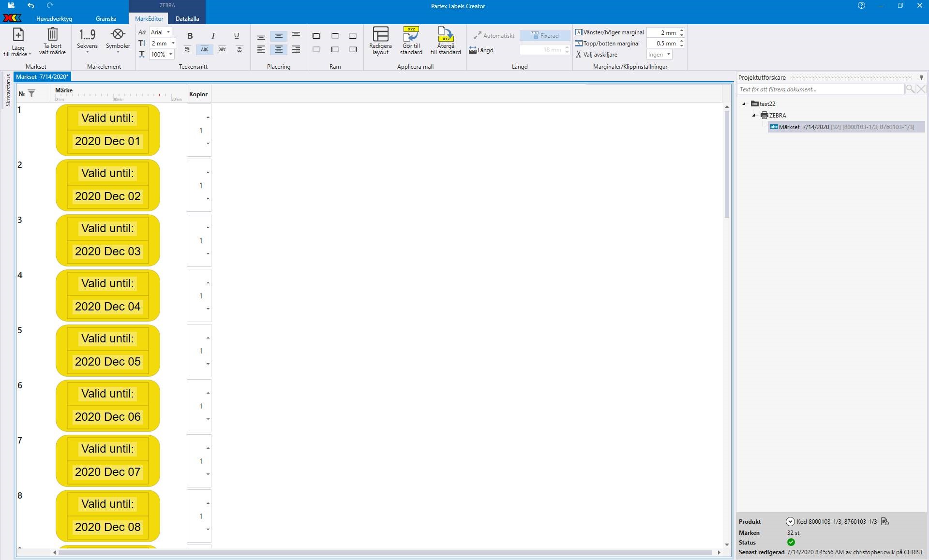This screenshot has height=560, width=929.
Task: Apply left-only frame border
Action: (335, 49)
